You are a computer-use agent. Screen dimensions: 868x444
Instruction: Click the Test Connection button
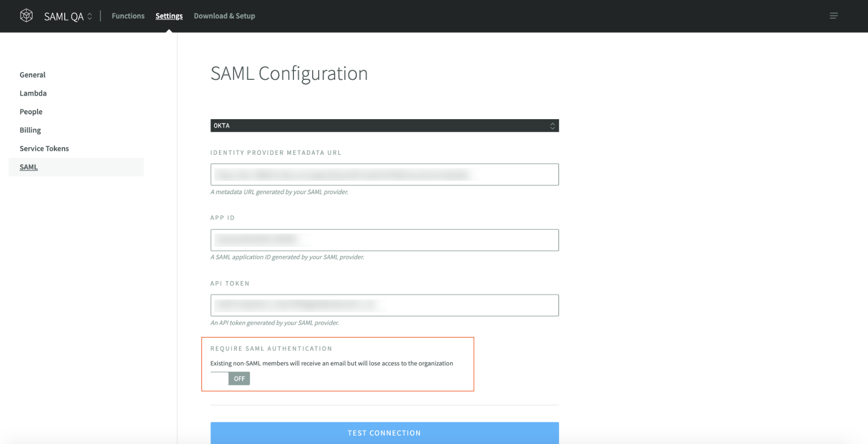pyautogui.click(x=385, y=433)
